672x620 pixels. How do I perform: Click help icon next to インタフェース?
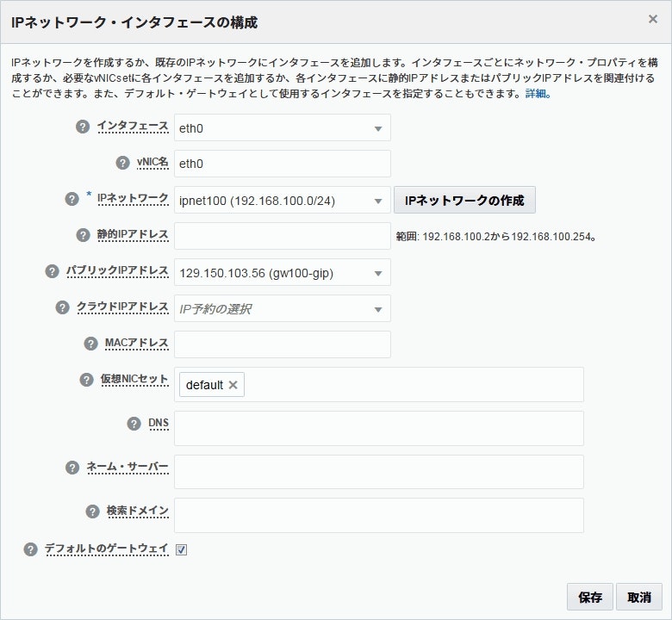click(83, 127)
